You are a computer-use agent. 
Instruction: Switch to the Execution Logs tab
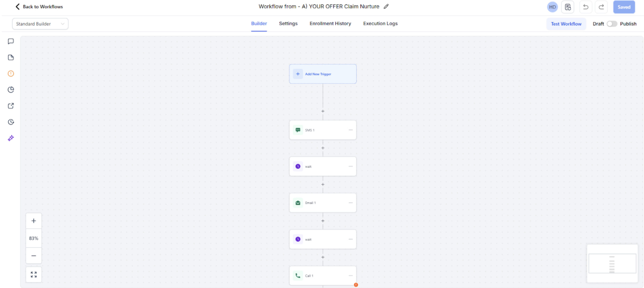(x=380, y=23)
